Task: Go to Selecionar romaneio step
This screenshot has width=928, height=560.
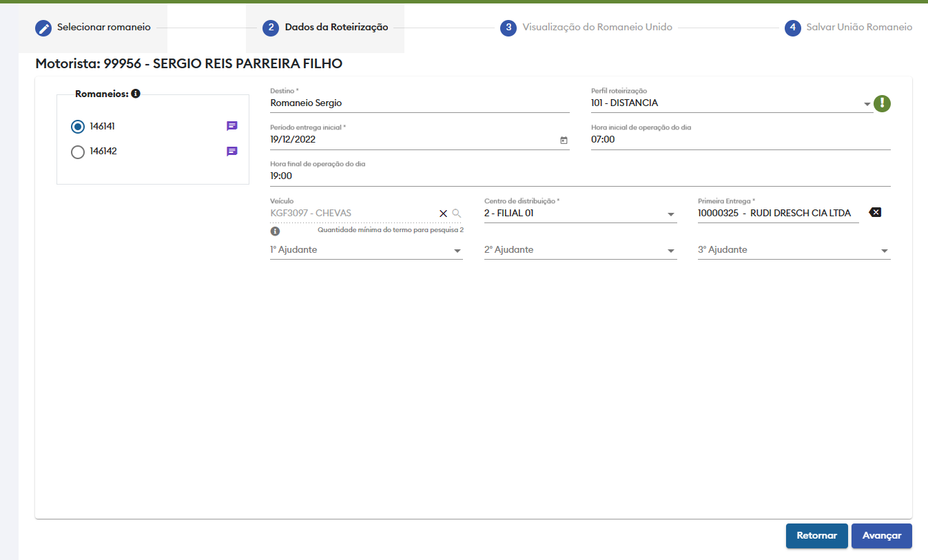Action: (92, 28)
